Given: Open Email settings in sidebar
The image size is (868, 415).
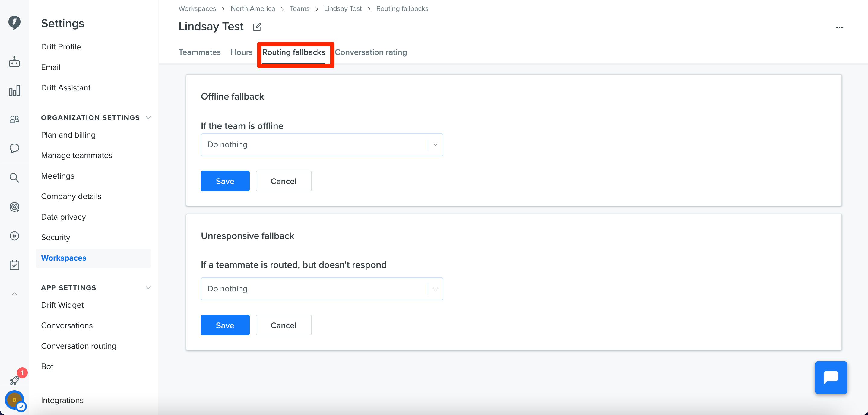Looking at the screenshot, I should (x=51, y=67).
